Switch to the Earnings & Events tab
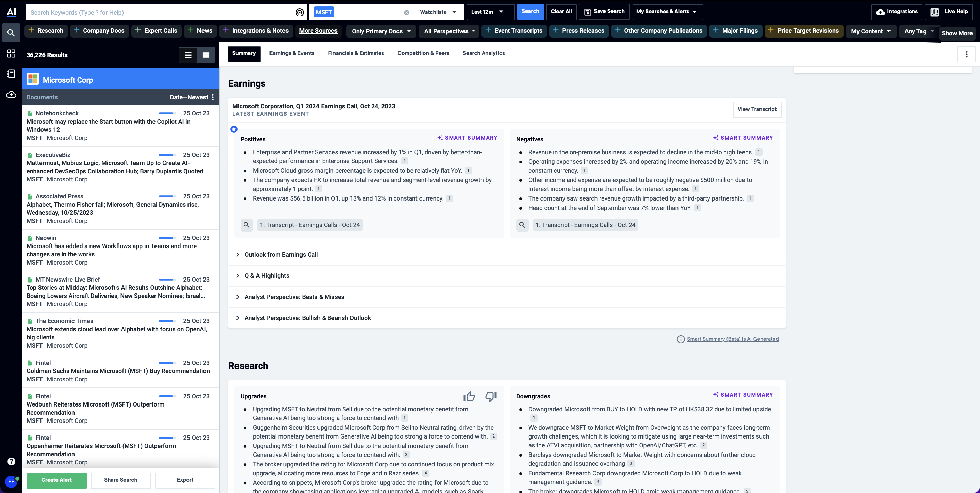Image resolution: width=980 pixels, height=493 pixels. [x=291, y=53]
